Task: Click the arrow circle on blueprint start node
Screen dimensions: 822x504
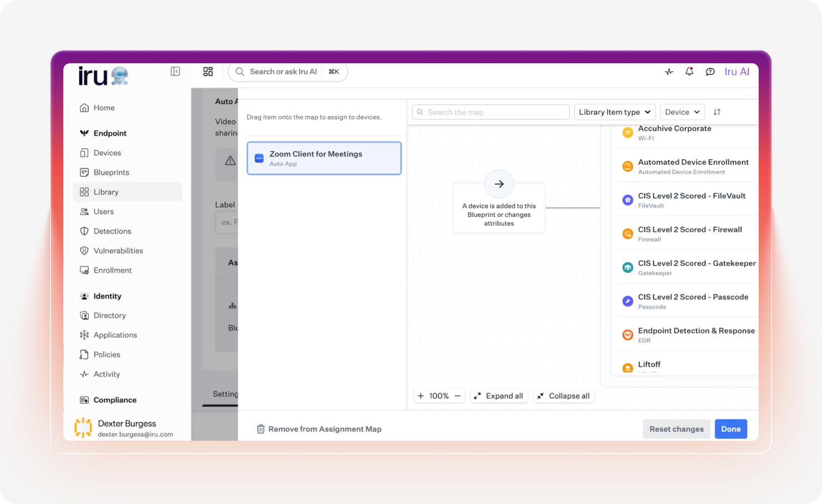Action: pos(499,184)
